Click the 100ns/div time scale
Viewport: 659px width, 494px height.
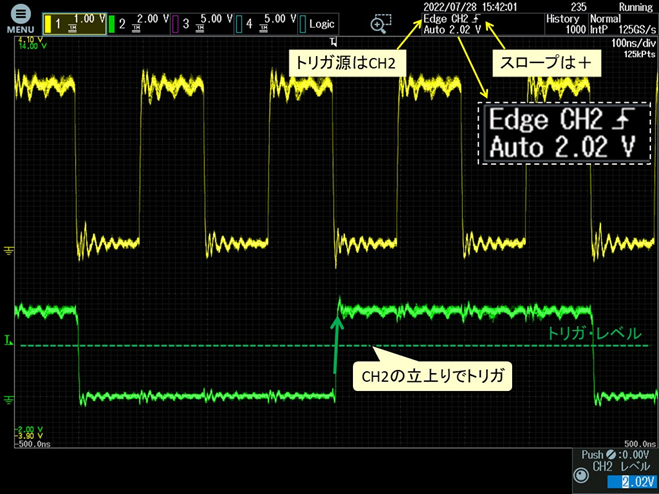tap(633, 43)
